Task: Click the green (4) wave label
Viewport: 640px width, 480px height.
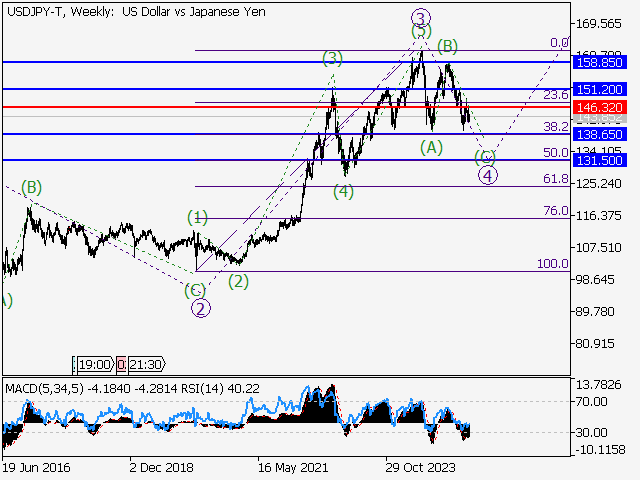Action: 344,191
